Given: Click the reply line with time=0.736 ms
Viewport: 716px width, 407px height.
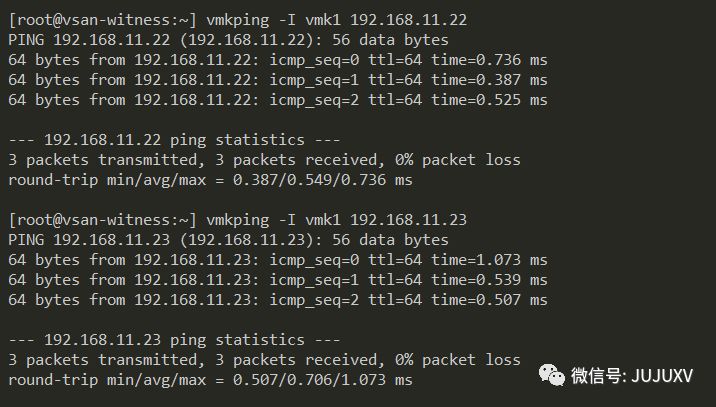Looking at the screenshot, I should pyautogui.click(x=278, y=60).
